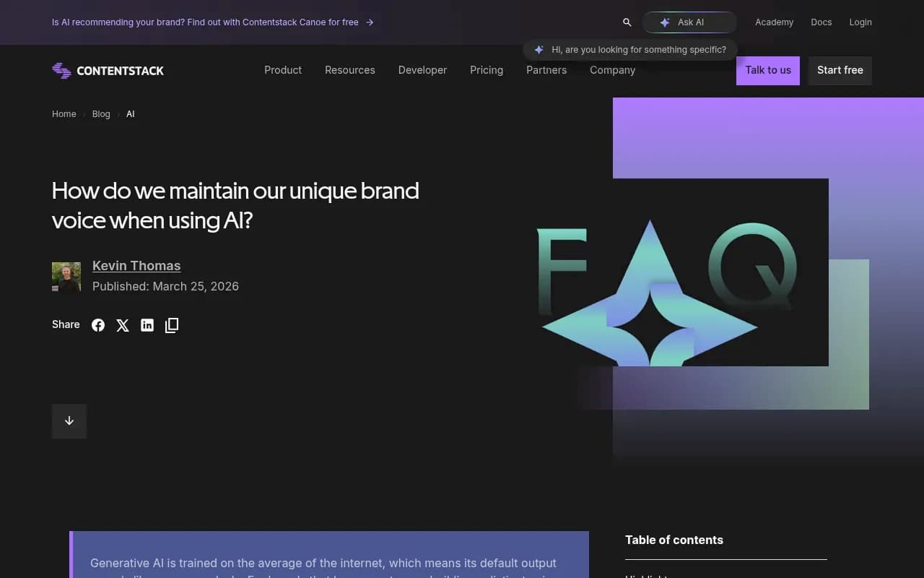Open the Docs link
Image resolution: width=924 pixels, height=578 pixels.
coord(821,22)
